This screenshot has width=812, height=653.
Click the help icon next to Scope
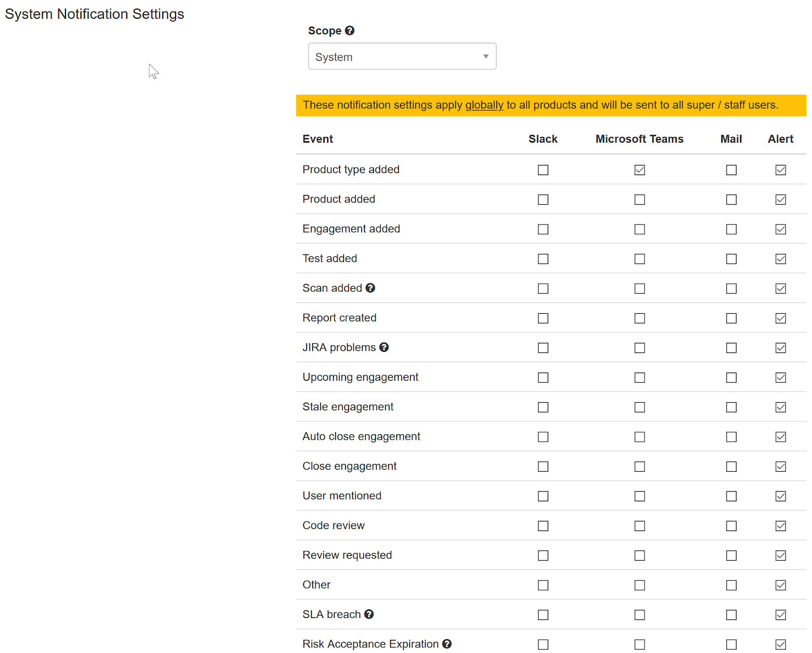[350, 30]
